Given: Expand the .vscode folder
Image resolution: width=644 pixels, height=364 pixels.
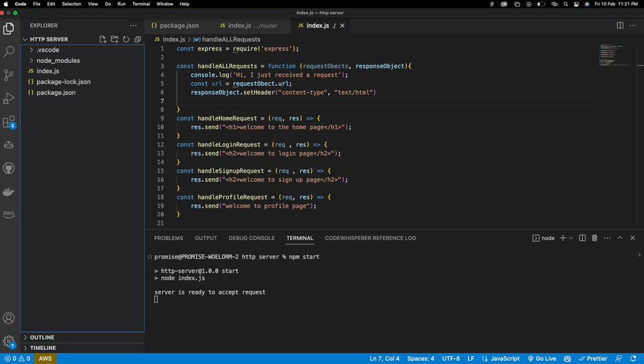Looking at the screenshot, I should (31, 50).
